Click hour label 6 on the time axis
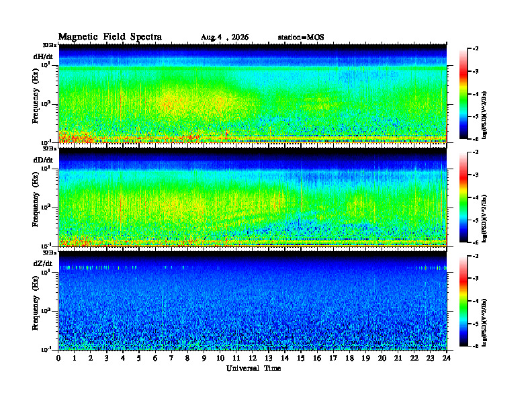Viewport: 532px width, 411px height. point(155,358)
